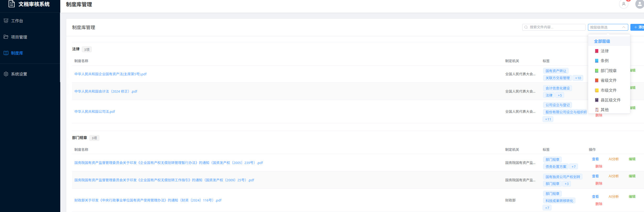Expand the +10 tags badge
This screenshot has height=212, width=644.
pos(578,78)
